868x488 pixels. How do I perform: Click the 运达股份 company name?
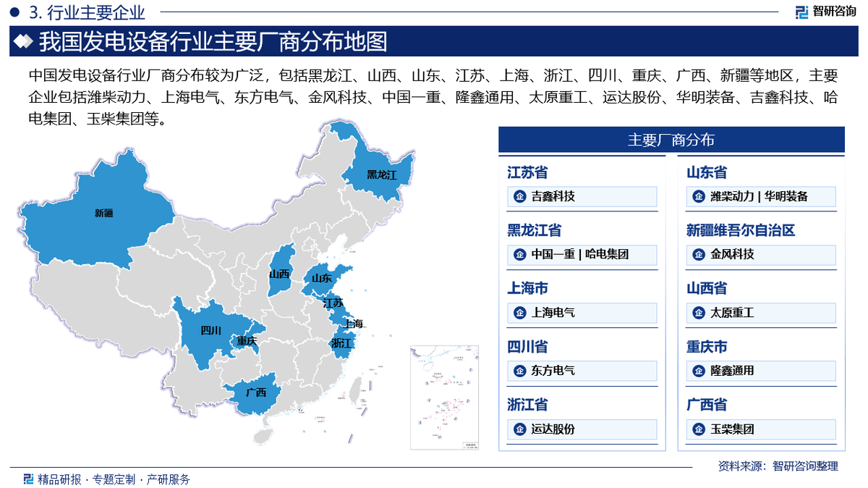553,429
